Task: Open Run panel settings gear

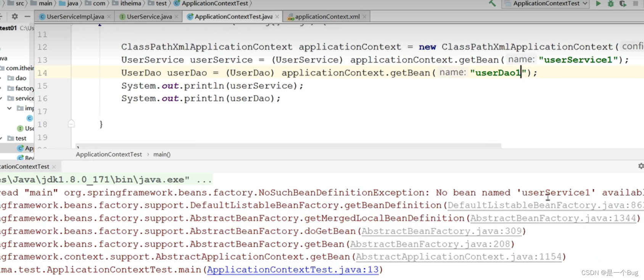Action: (x=641, y=166)
